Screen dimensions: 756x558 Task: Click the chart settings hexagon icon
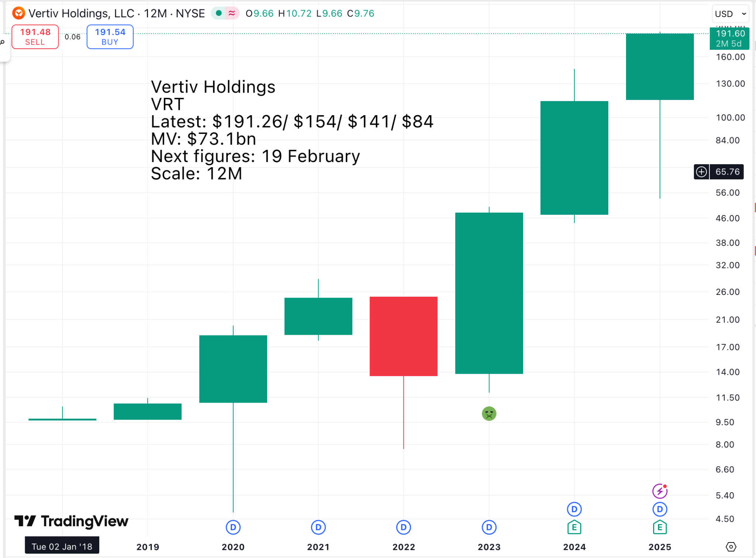coord(731,547)
